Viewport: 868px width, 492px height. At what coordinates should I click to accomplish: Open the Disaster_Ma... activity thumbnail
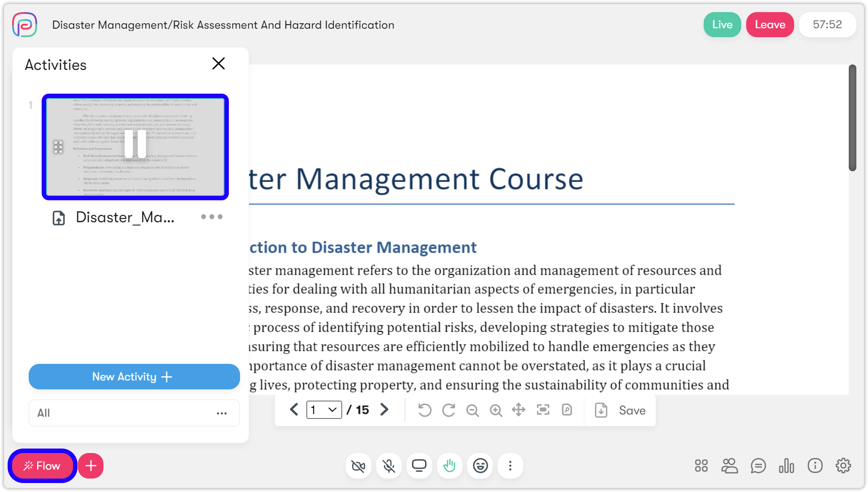135,147
